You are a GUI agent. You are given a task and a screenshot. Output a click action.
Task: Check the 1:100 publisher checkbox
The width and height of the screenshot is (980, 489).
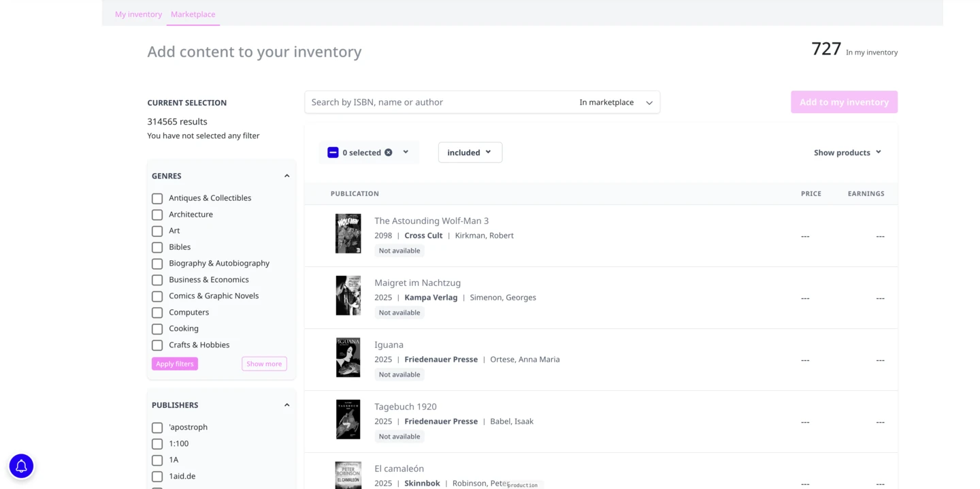click(157, 444)
